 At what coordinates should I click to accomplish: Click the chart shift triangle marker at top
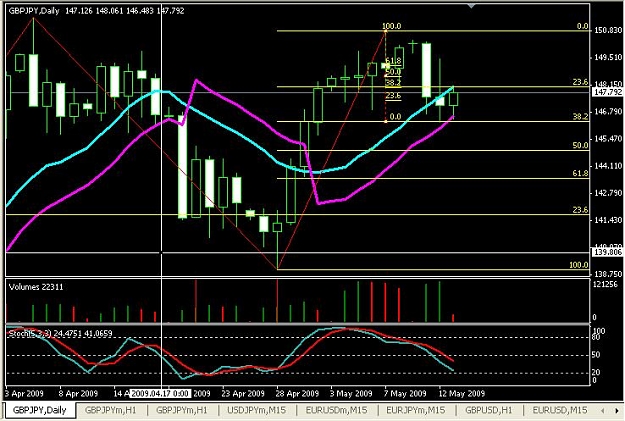pos(472,6)
